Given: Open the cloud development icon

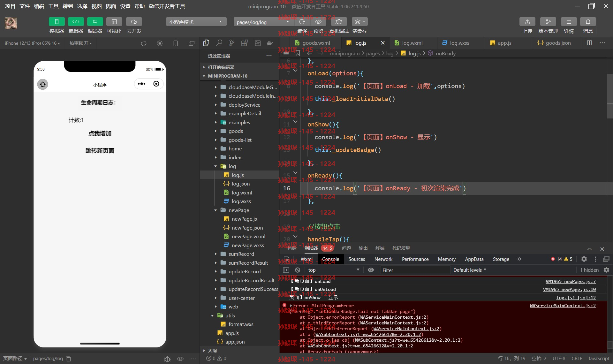Looking at the screenshot, I should click(134, 22).
